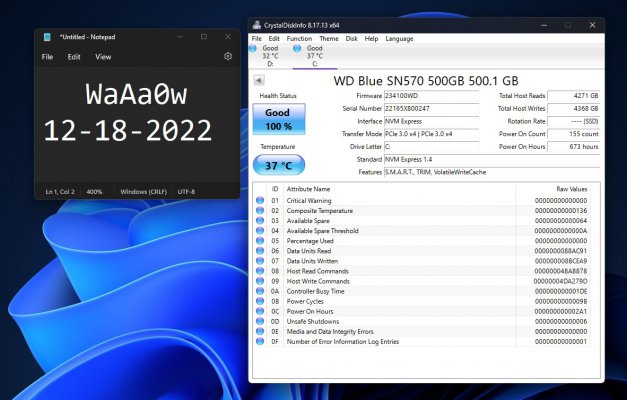The height and width of the screenshot is (400, 627).
Task: Click the CrystalDiskInfo app icon in title bar
Action: click(256, 25)
